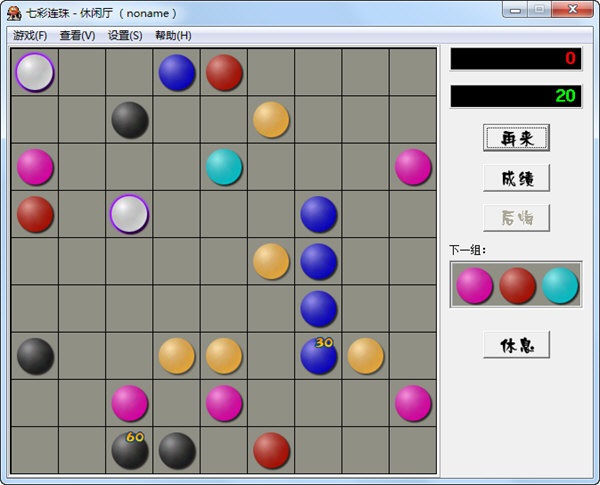Click the magenta ball in the next-group preview
The image size is (600, 485).
tap(475, 285)
